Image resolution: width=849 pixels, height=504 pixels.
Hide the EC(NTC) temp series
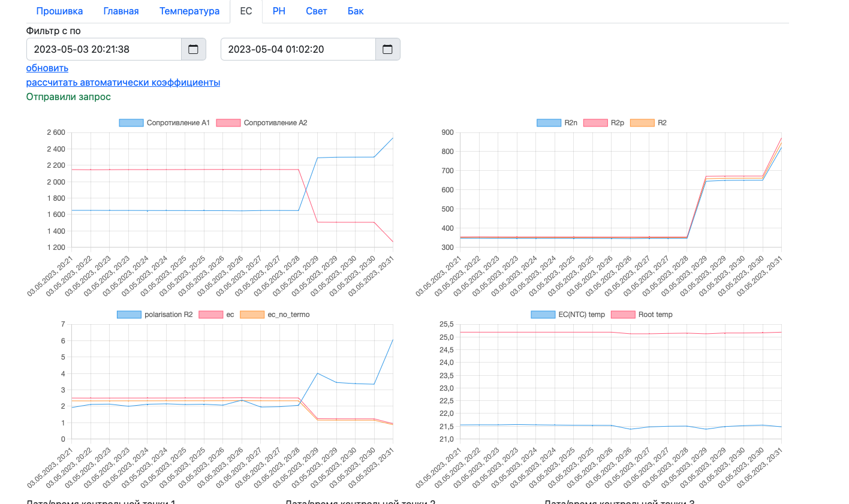tap(567, 315)
